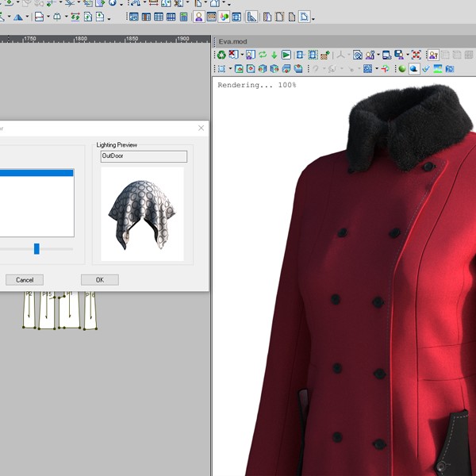Expand dropdown next to the selection rectangle icon
The image size is (476, 476).
click(230, 70)
